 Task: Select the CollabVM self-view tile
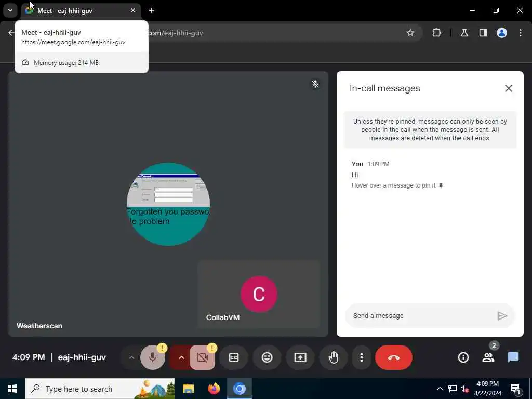coord(259,294)
